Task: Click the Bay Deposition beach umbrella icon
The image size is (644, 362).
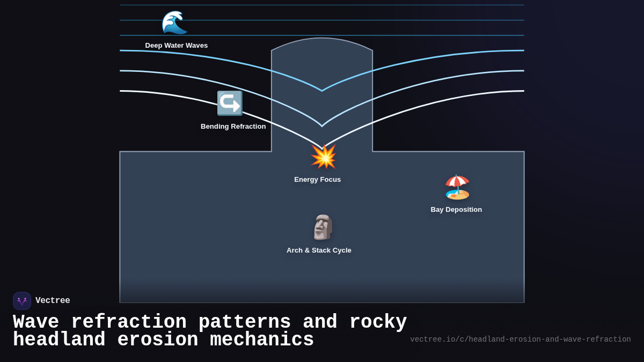Action: (457, 186)
